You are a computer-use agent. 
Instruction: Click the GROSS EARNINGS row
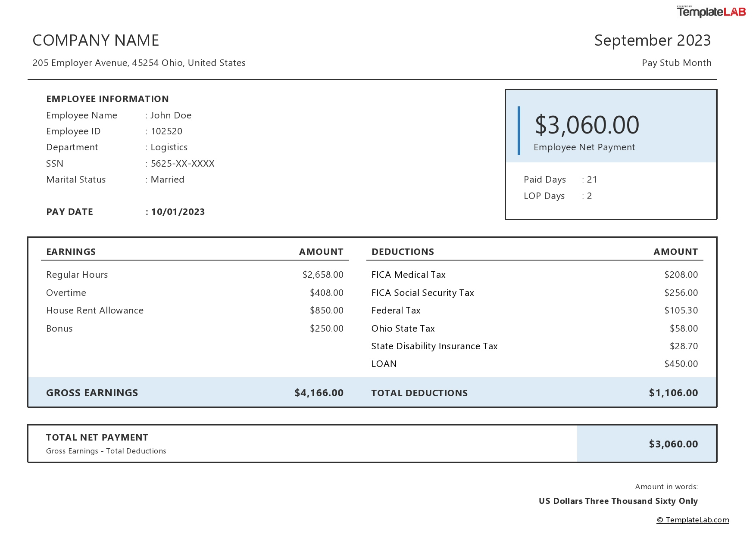[92, 392]
